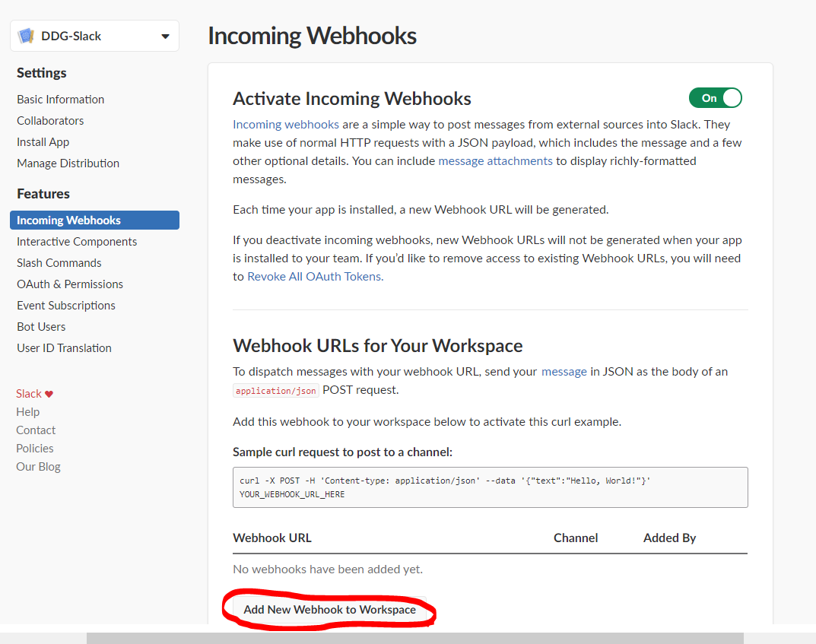Click the Slack heart link
The width and height of the screenshot is (816, 644).
(x=34, y=394)
